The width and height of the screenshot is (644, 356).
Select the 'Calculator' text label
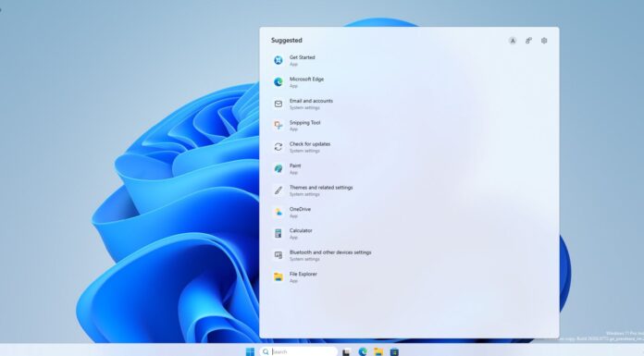click(301, 231)
